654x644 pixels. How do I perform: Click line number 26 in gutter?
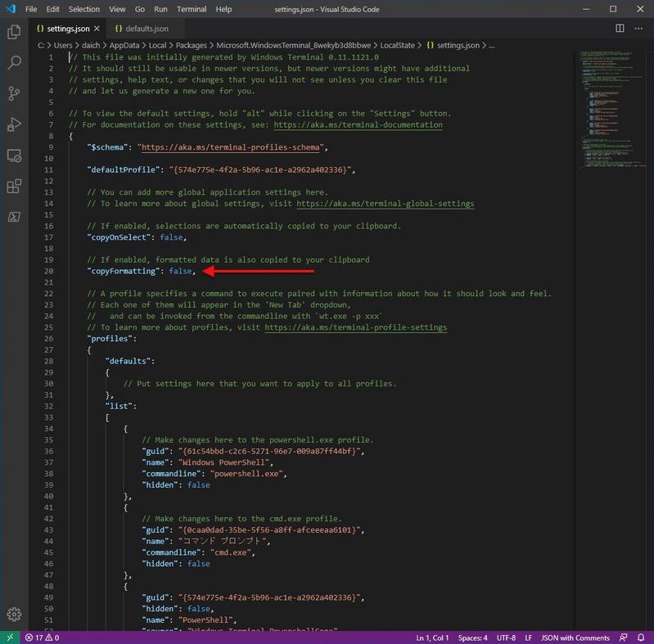pos(49,339)
